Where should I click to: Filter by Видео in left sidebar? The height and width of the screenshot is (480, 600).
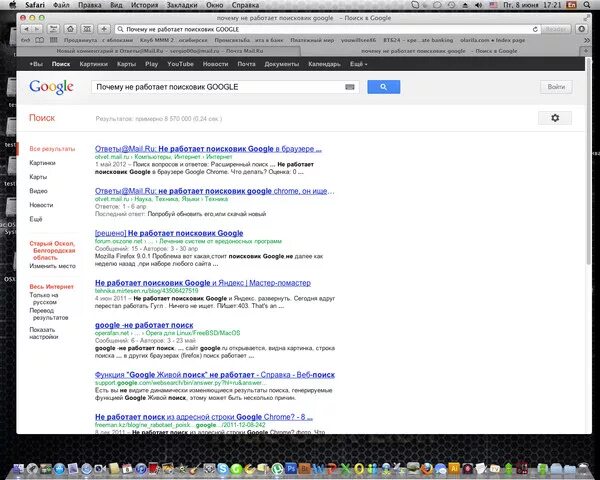38,191
